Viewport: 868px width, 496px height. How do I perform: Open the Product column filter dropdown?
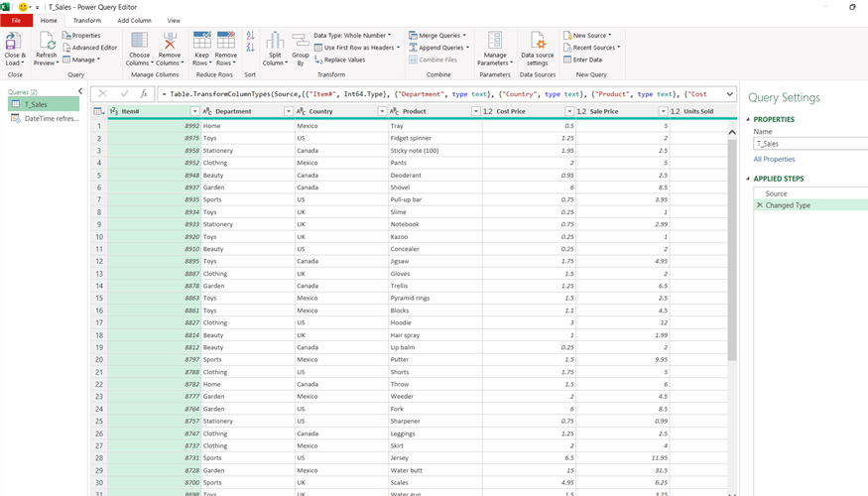coord(475,111)
